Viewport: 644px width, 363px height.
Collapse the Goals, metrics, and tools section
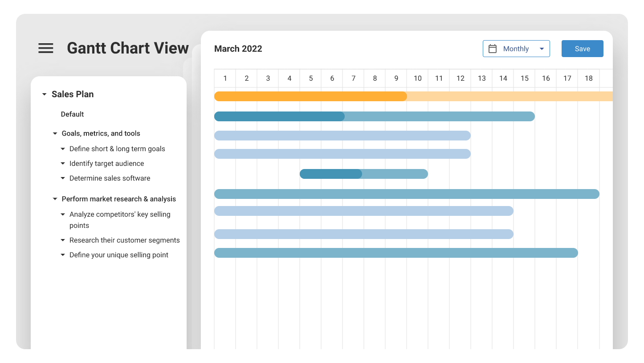(54, 133)
